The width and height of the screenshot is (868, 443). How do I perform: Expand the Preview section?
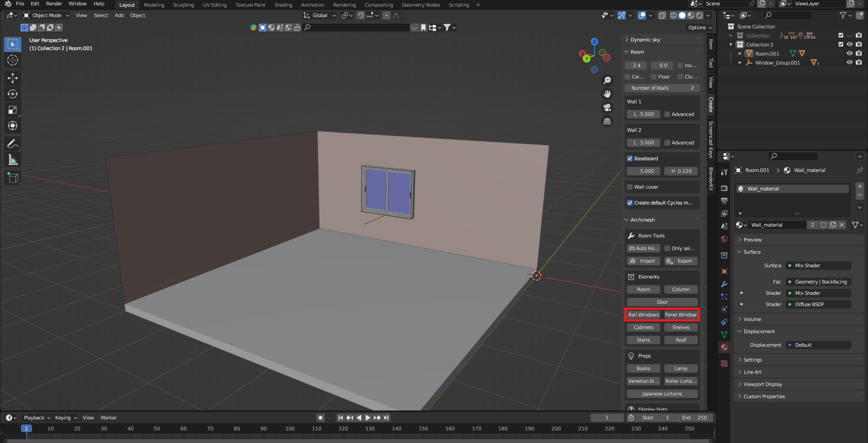[799, 240]
